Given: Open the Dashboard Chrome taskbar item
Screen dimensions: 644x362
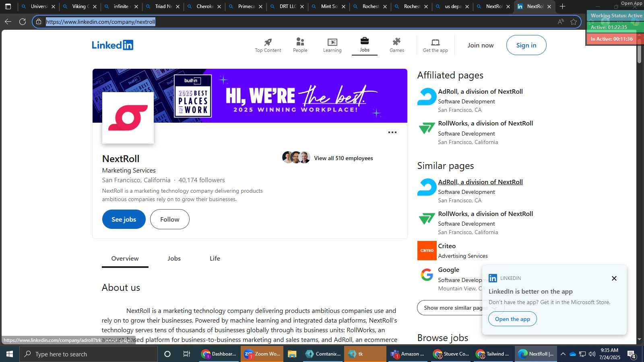Looking at the screenshot, I should pos(219,354).
